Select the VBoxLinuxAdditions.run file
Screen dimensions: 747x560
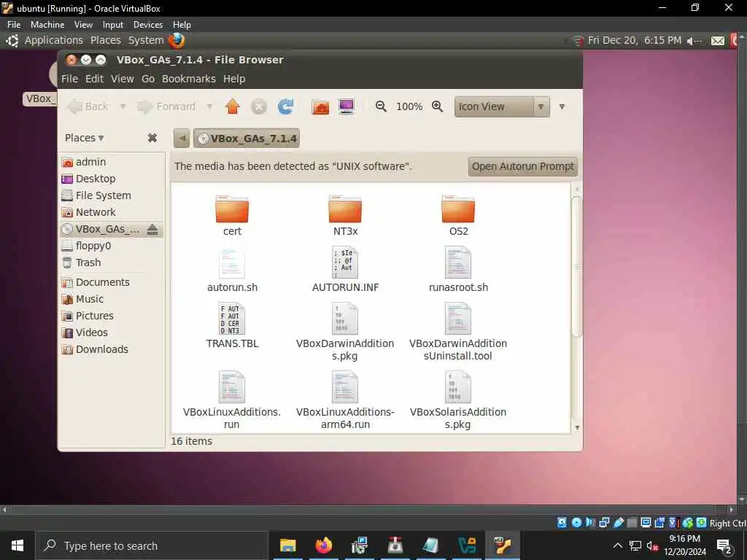232,400
